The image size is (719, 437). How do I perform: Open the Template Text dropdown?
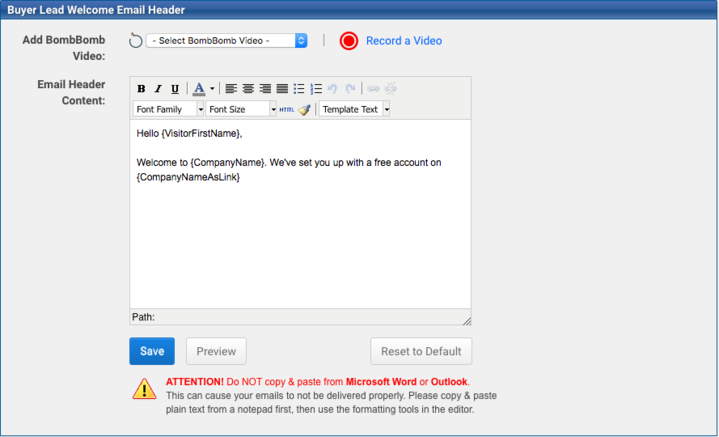click(x=355, y=109)
